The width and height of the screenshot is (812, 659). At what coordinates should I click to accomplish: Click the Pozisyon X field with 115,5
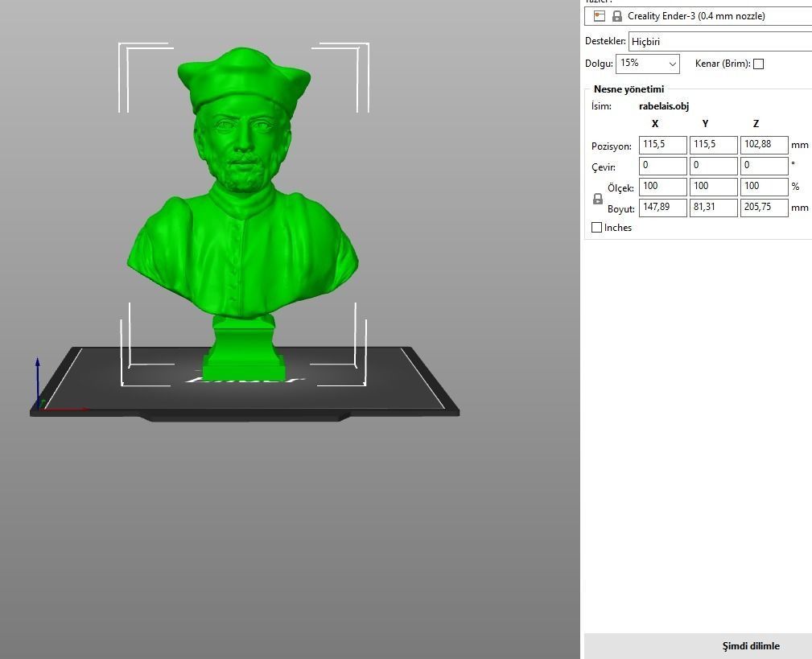[x=663, y=145]
